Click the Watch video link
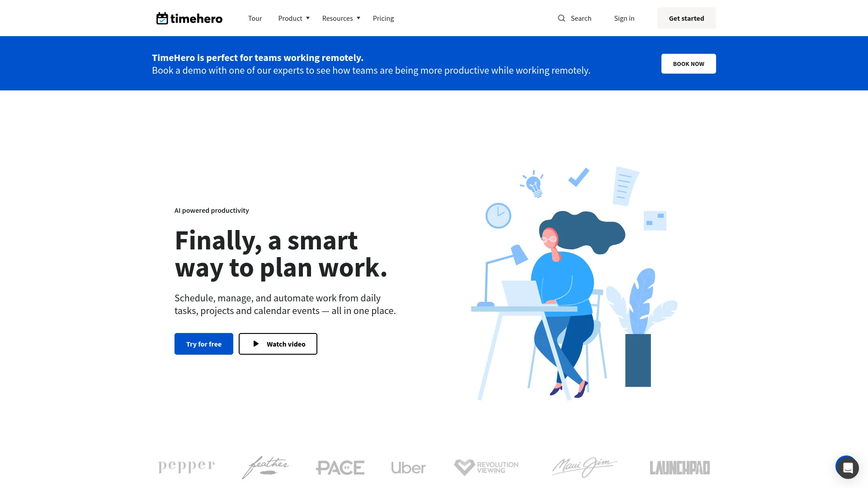 click(x=278, y=344)
